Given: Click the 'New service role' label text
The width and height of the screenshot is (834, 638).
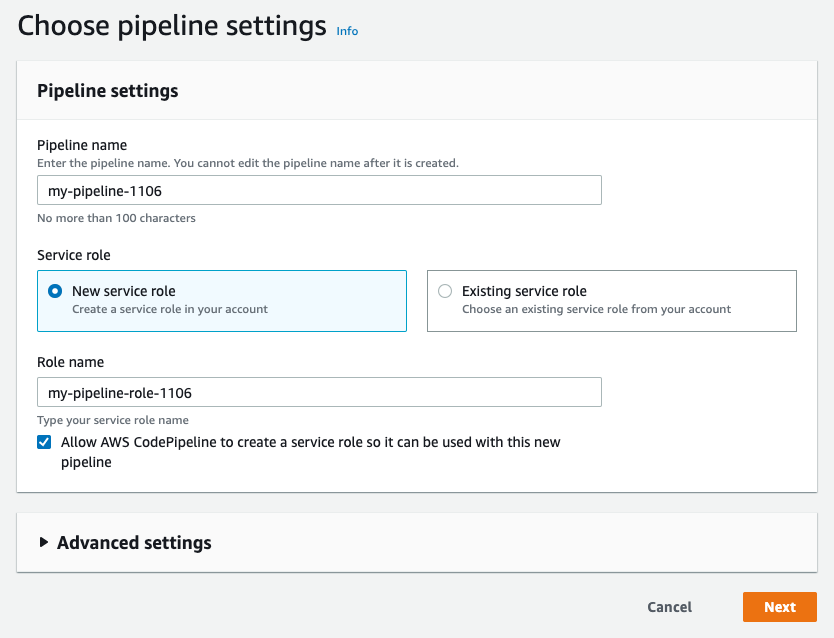Looking at the screenshot, I should [x=124, y=291].
